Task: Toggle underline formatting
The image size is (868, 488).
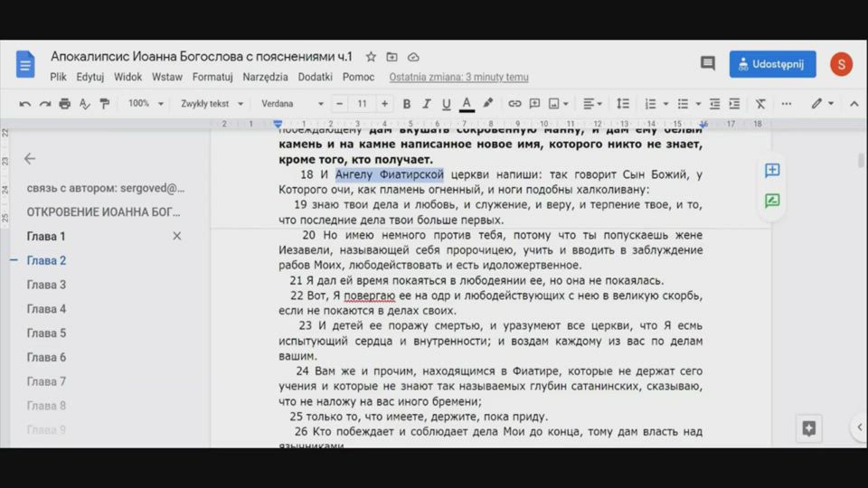Action: click(446, 104)
